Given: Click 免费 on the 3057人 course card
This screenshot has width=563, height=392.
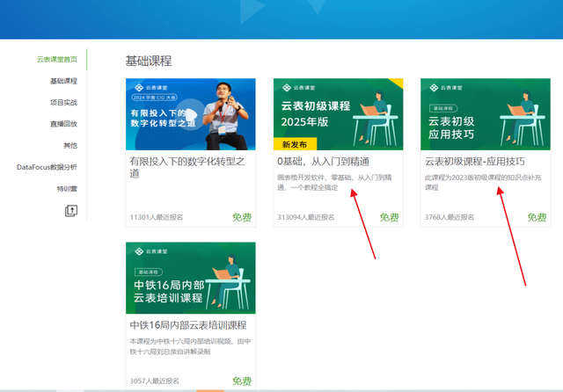Looking at the screenshot, I should tap(242, 381).
